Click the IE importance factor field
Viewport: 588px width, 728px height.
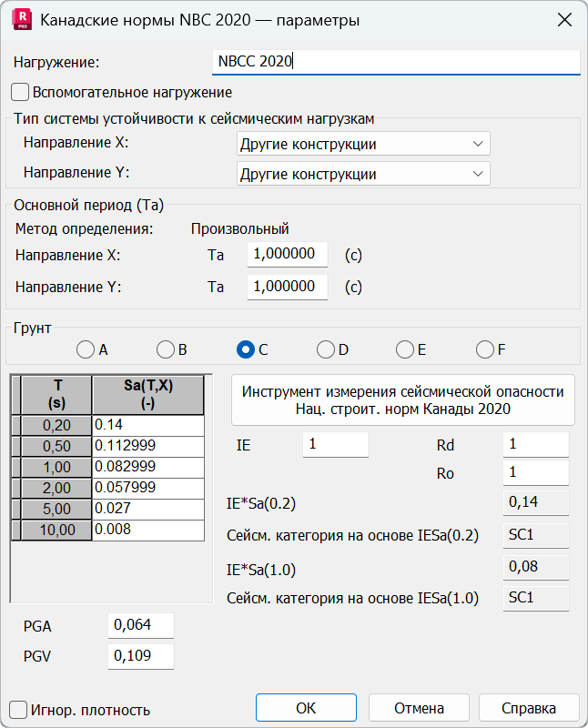(336, 444)
